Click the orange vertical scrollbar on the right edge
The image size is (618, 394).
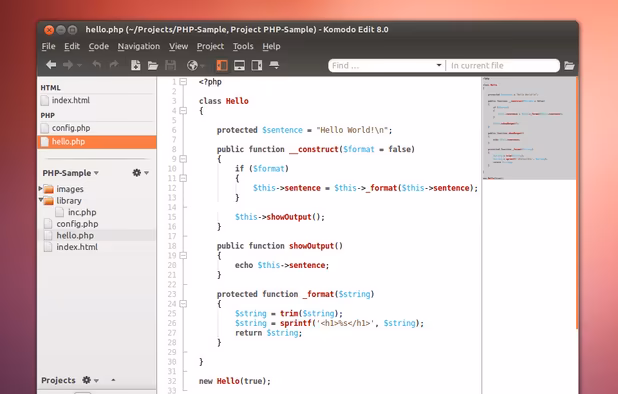[x=577, y=203]
